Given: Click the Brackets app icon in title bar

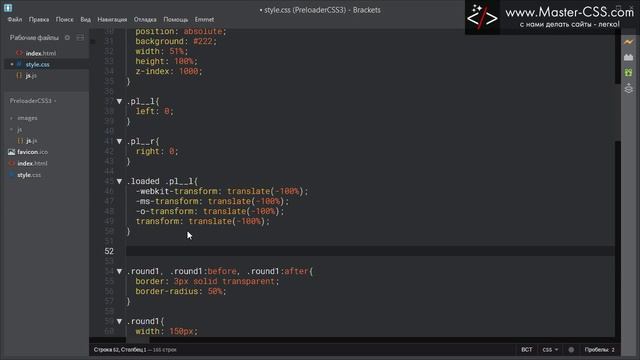Looking at the screenshot, I should pyautogui.click(x=8, y=7).
